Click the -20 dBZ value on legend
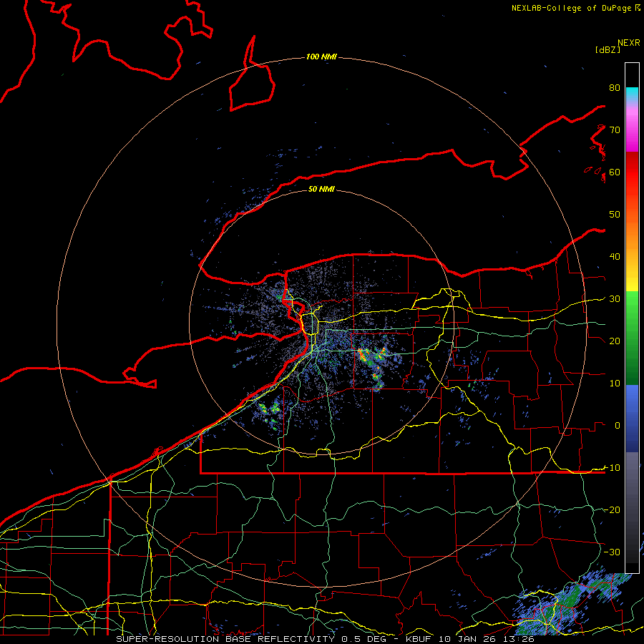 [x=612, y=509]
